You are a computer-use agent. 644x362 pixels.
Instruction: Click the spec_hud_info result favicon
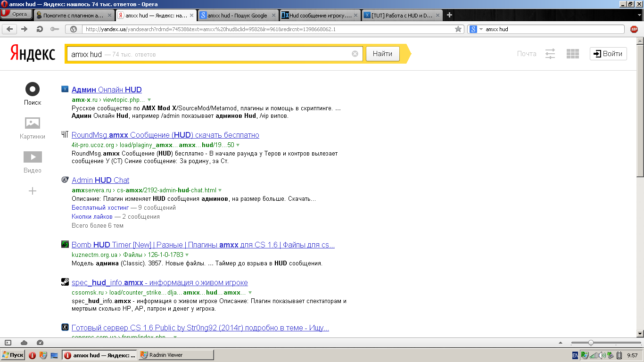(x=65, y=282)
